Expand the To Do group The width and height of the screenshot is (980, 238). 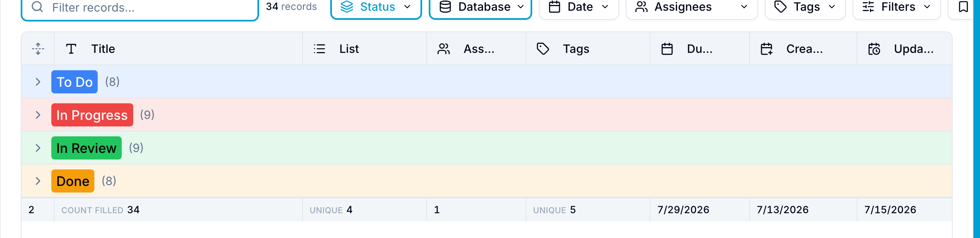38,82
